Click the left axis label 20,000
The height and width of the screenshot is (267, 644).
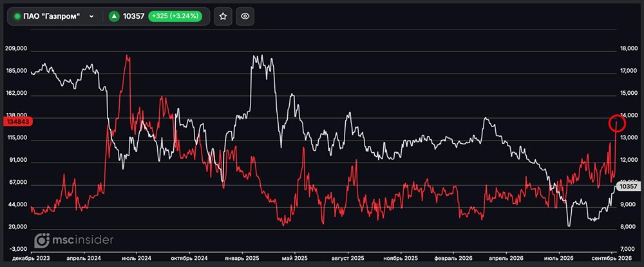tap(17, 227)
